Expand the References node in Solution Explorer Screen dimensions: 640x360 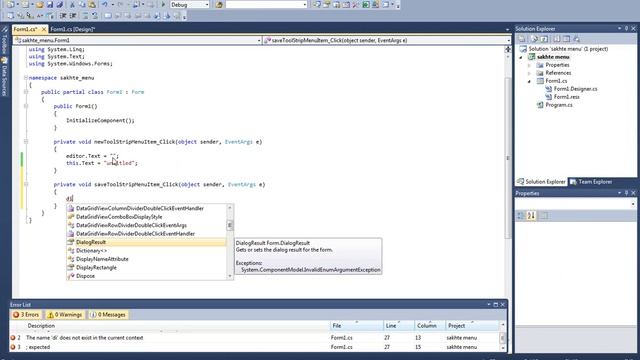pyautogui.click(x=529, y=73)
